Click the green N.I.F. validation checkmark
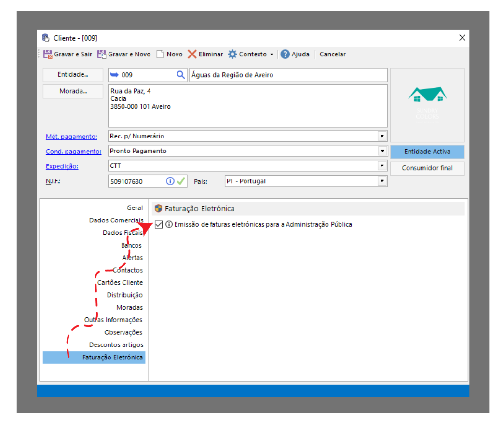The height and width of the screenshot is (427, 504). tap(180, 181)
